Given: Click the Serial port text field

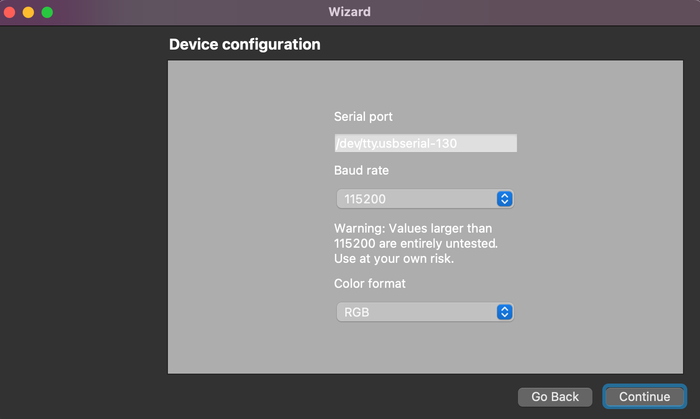Looking at the screenshot, I should click(425, 143).
